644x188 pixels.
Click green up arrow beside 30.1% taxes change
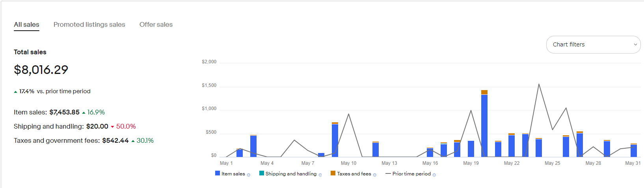(x=133, y=141)
